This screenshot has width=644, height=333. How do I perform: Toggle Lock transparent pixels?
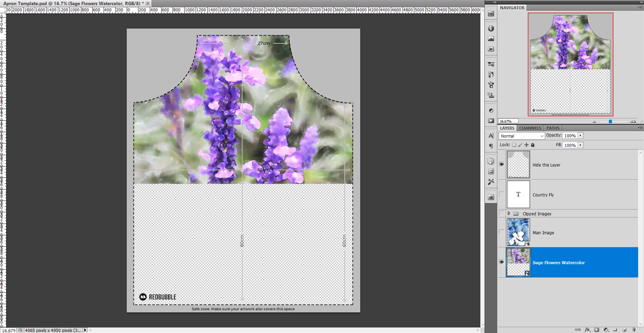514,145
